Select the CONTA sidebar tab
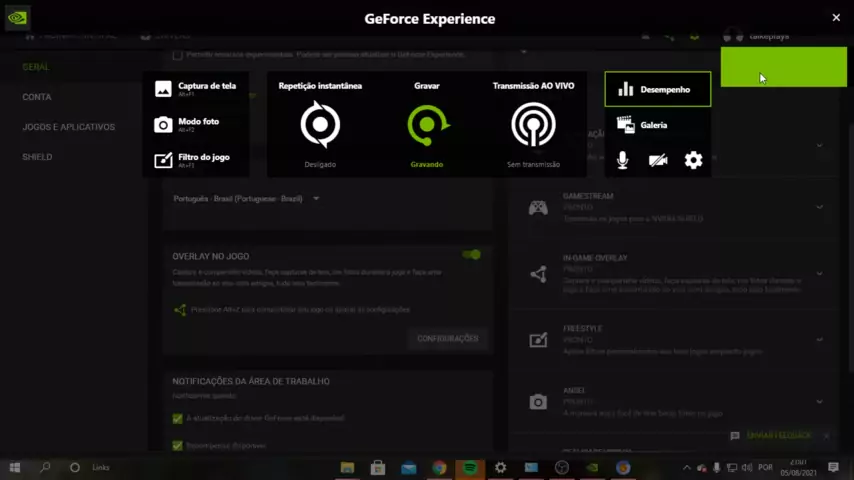854x480 pixels. tap(37, 97)
